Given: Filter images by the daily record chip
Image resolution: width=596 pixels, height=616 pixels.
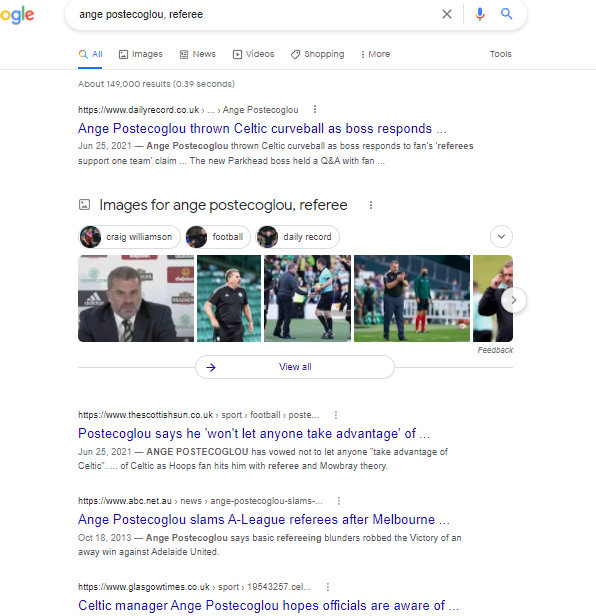Looking at the screenshot, I should coord(297,237).
